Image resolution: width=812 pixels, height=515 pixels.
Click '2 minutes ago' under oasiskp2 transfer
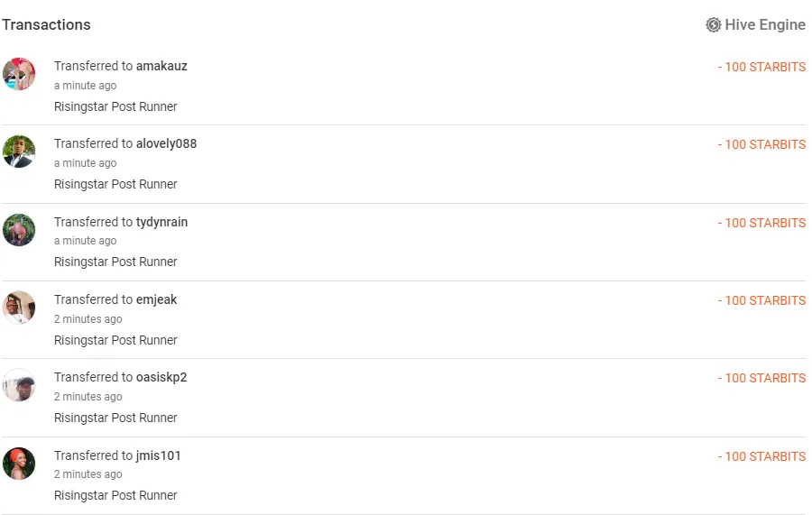click(88, 397)
